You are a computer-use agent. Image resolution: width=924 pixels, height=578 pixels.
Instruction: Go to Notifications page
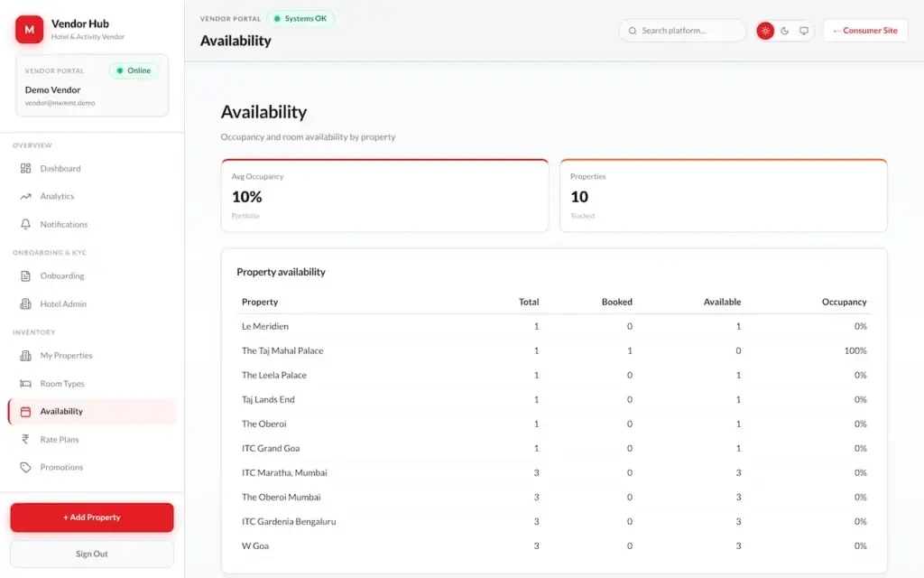[92, 224]
